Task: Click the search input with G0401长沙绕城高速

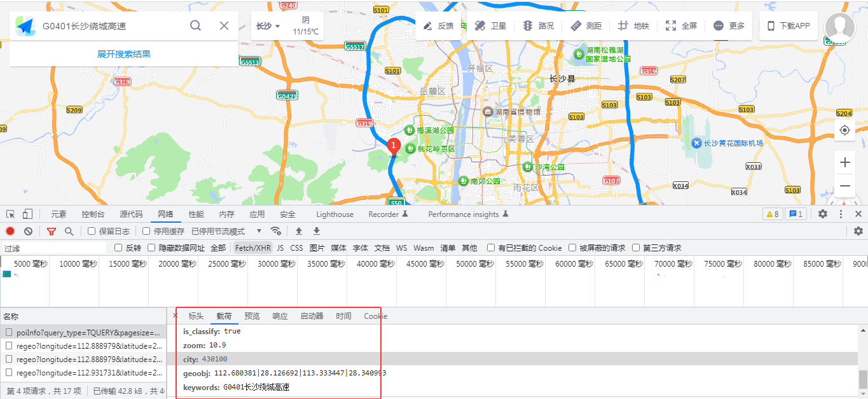Action: click(x=108, y=26)
